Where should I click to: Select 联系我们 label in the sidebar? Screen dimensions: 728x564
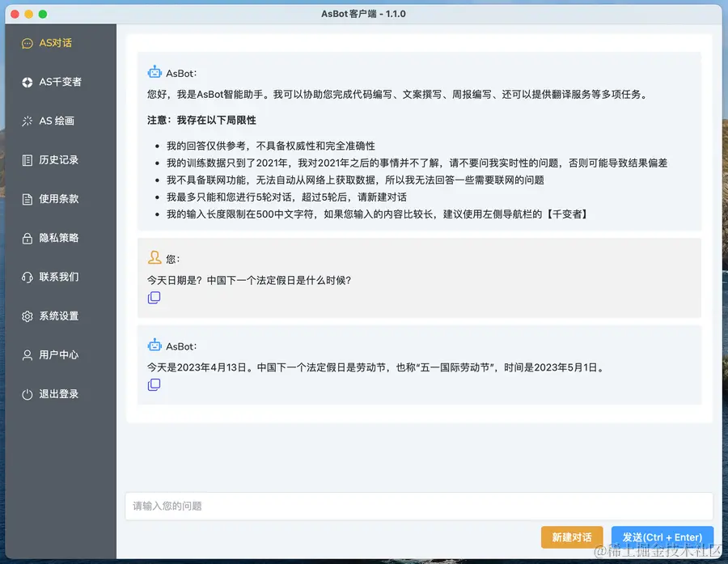pyautogui.click(x=59, y=278)
